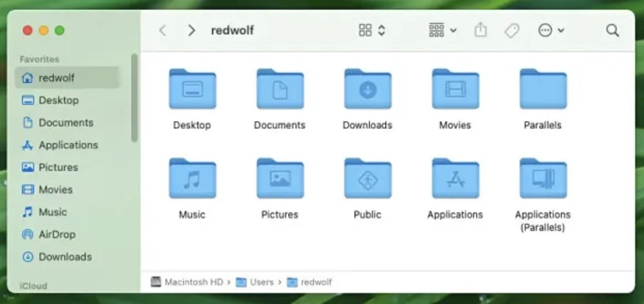Click the redwolf window title

click(x=232, y=30)
